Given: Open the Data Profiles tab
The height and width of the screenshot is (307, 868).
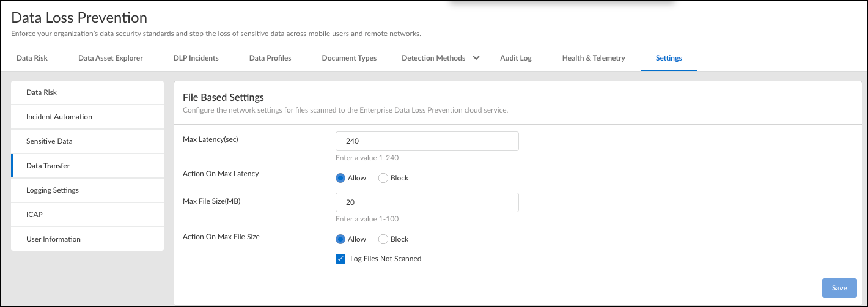Looking at the screenshot, I should tap(270, 58).
